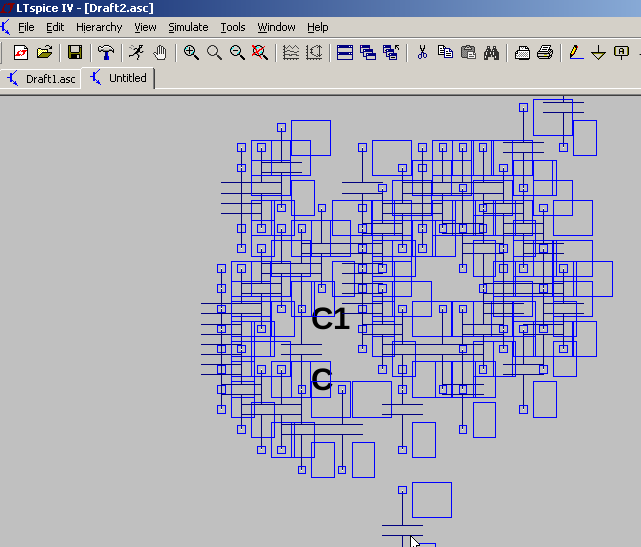Screen dimensions: 641x547
Task: Open the File menu
Action: pos(26,27)
